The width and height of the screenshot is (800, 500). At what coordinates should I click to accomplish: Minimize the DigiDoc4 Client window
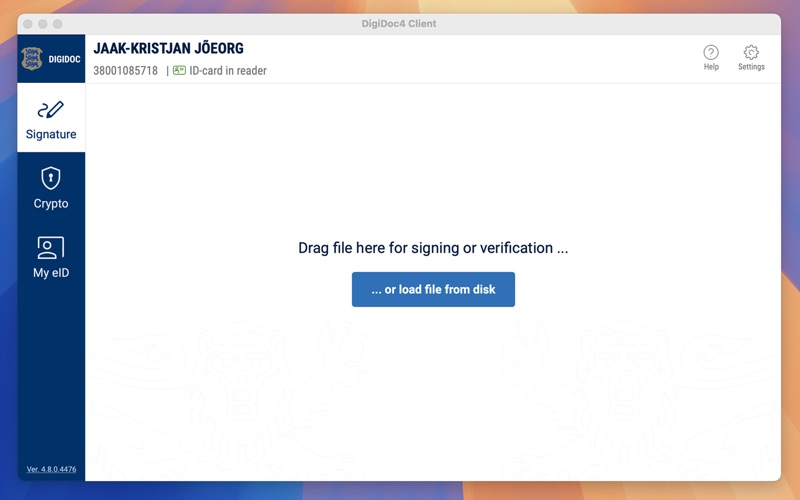(43, 24)
